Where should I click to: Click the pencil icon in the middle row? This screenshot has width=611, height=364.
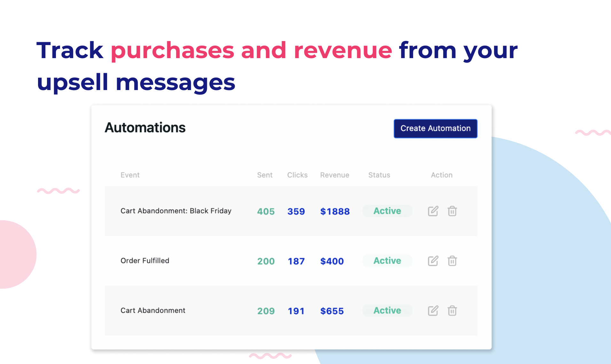tap(433, 261)
